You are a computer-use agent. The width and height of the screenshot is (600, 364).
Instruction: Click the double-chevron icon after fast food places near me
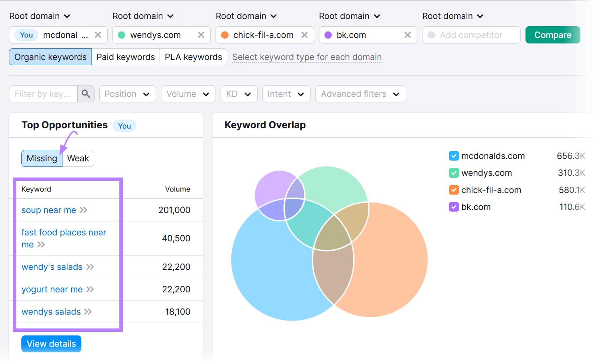(x=41, y=244)
